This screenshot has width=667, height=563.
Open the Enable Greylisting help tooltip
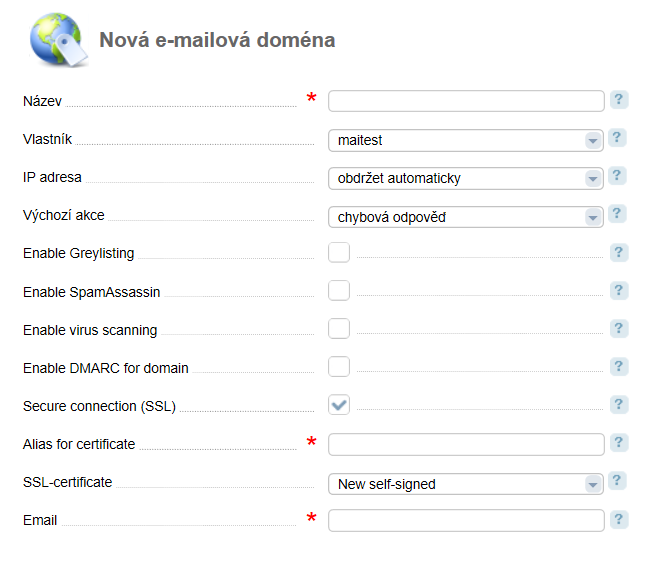pos(619,253)
